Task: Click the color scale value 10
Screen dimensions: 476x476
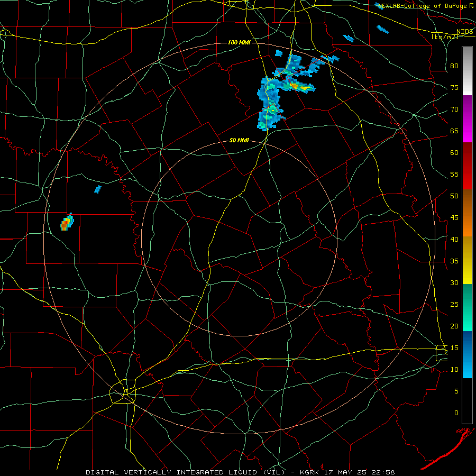Action: [x=454, y=370]
